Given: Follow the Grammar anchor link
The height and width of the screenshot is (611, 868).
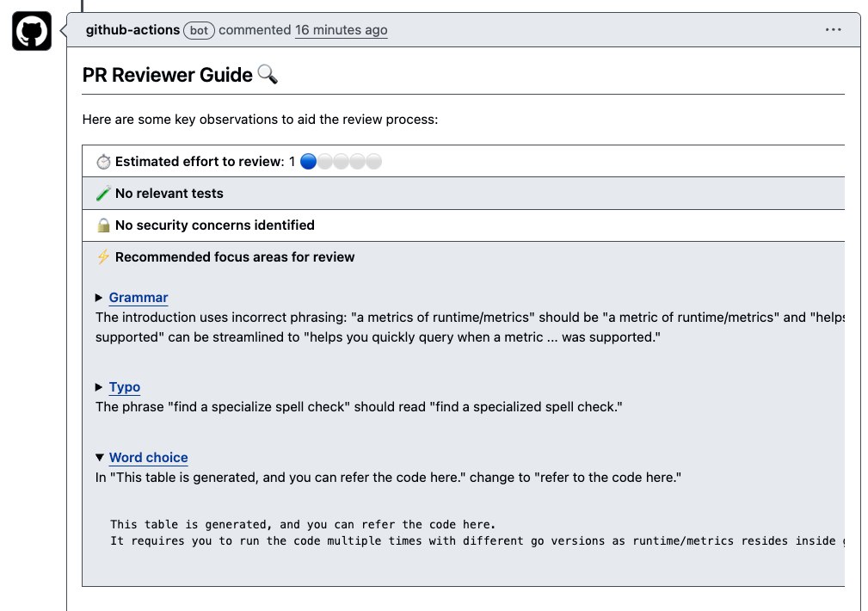Looking at the screenshot, I should pos(138,298).
